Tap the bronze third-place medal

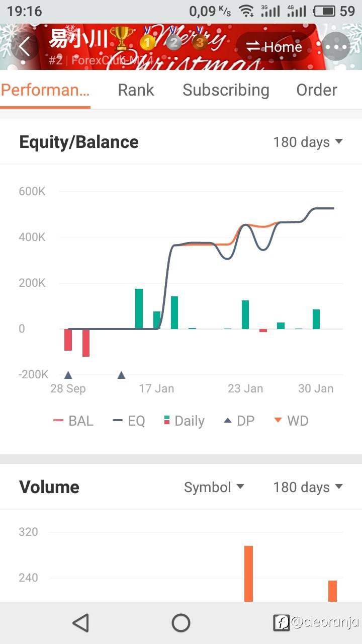(x=200, y=39)
